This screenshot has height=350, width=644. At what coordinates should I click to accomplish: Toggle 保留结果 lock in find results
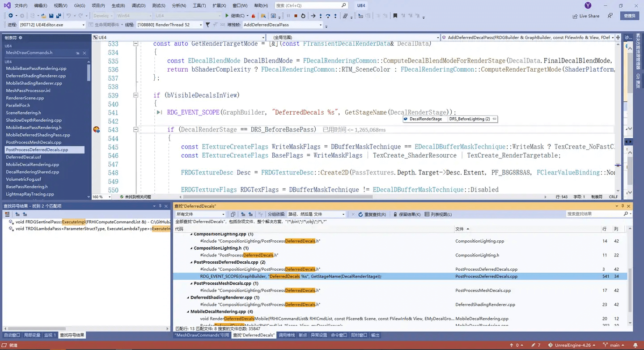tap(406, 214)
